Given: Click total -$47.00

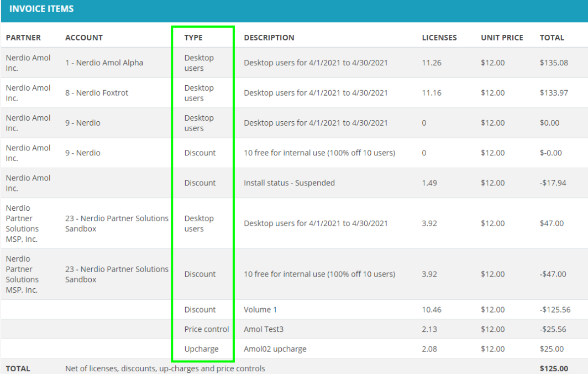Looking at the screenshot, I should (x=553, y=274).
